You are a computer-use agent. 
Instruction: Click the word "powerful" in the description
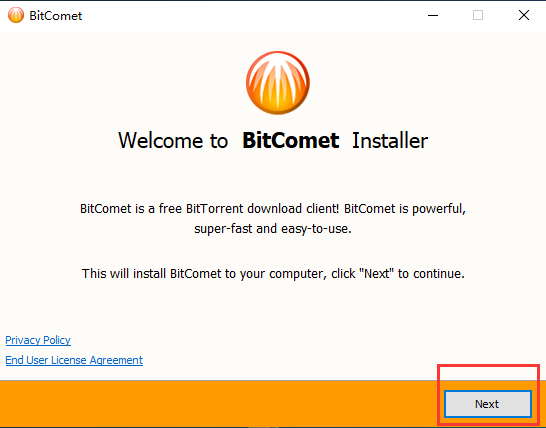[439, 209]
